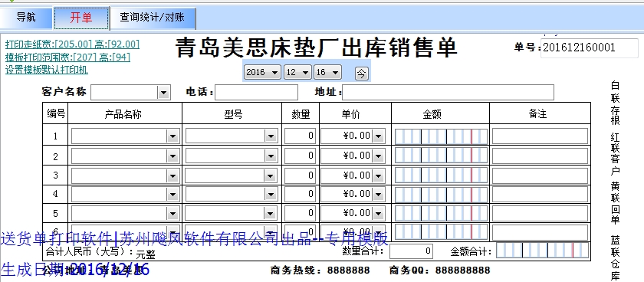Click the 备注 field in row 5
This screenshot has height=282, width=644.
point(540,214)
